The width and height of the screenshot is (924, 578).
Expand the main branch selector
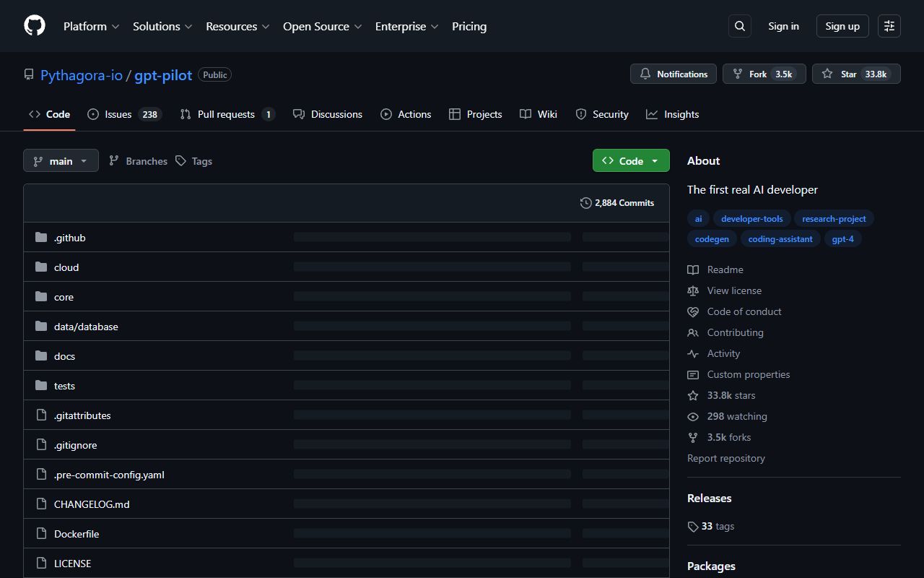tap(61, 161)
